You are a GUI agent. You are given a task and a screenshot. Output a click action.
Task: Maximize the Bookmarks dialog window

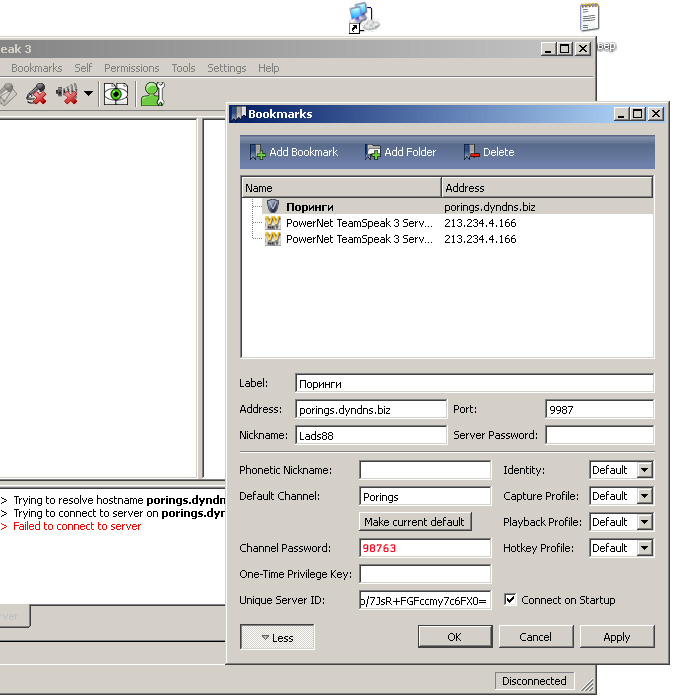638,114
